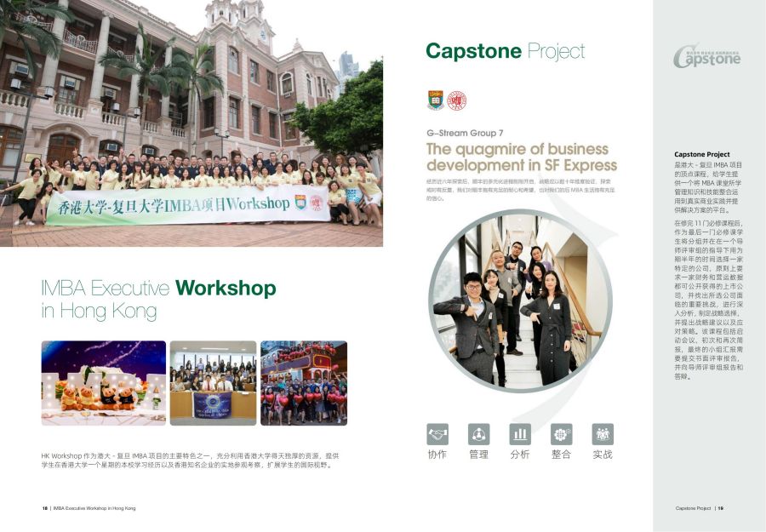Screen dimensions: 766x532
Task: Click the 'G-Stream Group 7' label
Action: tap(465, 133)
